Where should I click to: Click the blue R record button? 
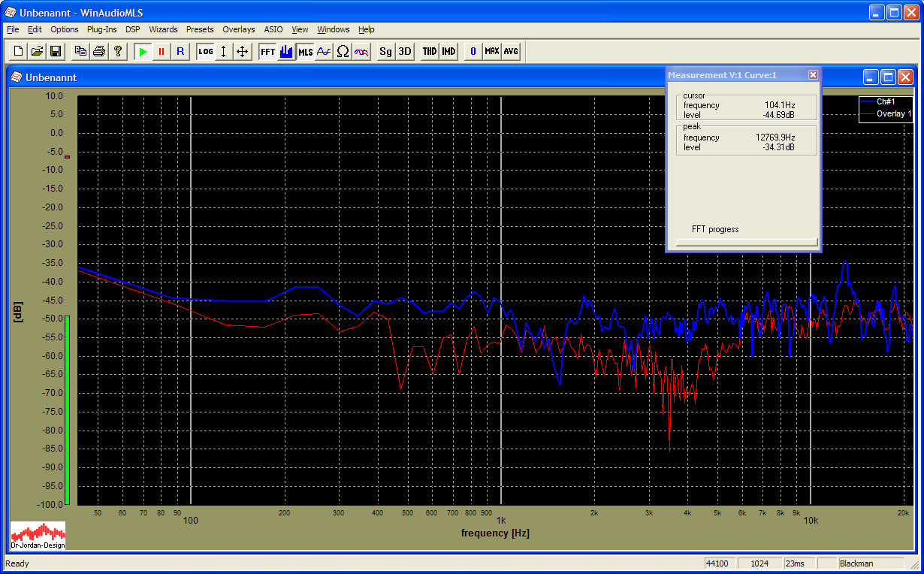coord(180,52)
